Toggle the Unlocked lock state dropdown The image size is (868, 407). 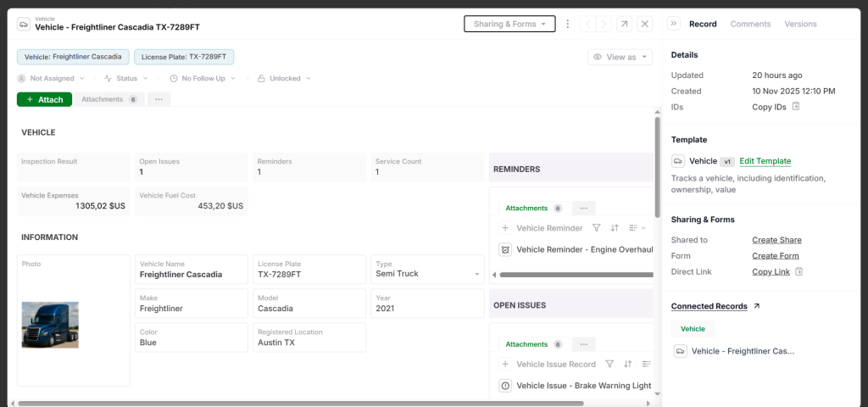(285, 79)
